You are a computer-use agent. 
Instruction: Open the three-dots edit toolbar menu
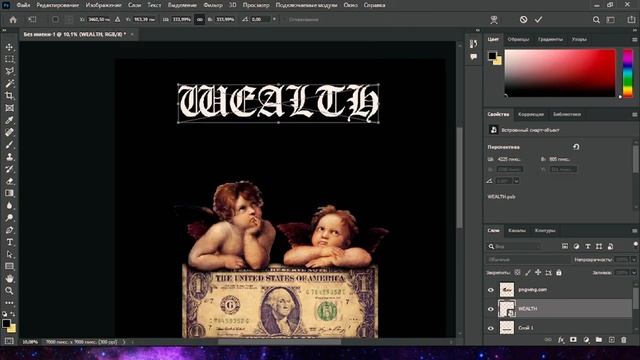[9, 303]
